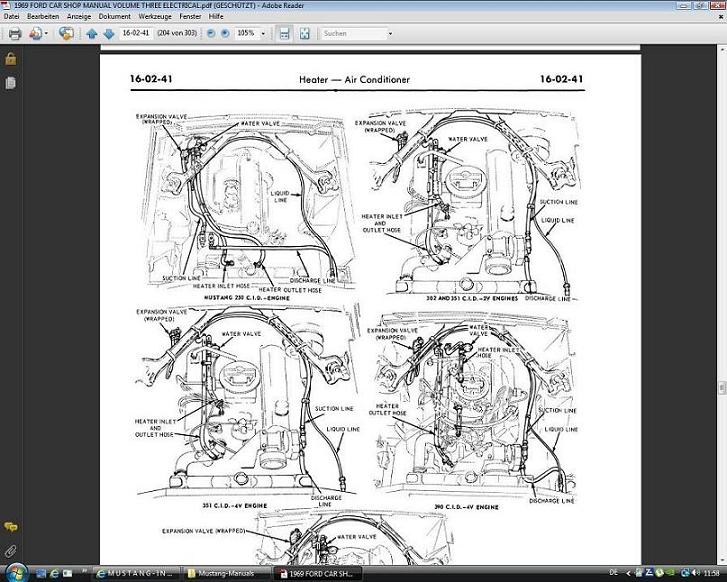Viewport: 727px width, 582px height.
Task: Click the 105% zoom value field
Action: [x=246, y=33]
